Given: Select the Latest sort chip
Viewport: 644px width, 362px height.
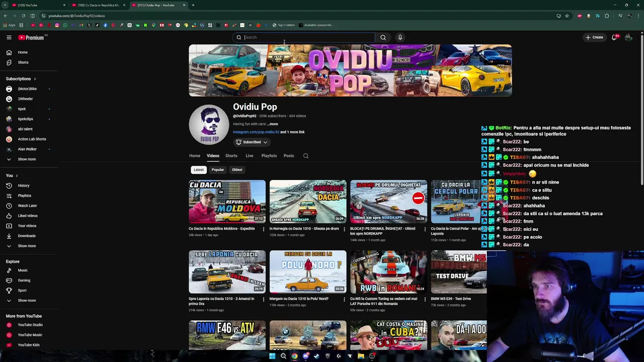Looking at the screenshot, I should (199, 170).
